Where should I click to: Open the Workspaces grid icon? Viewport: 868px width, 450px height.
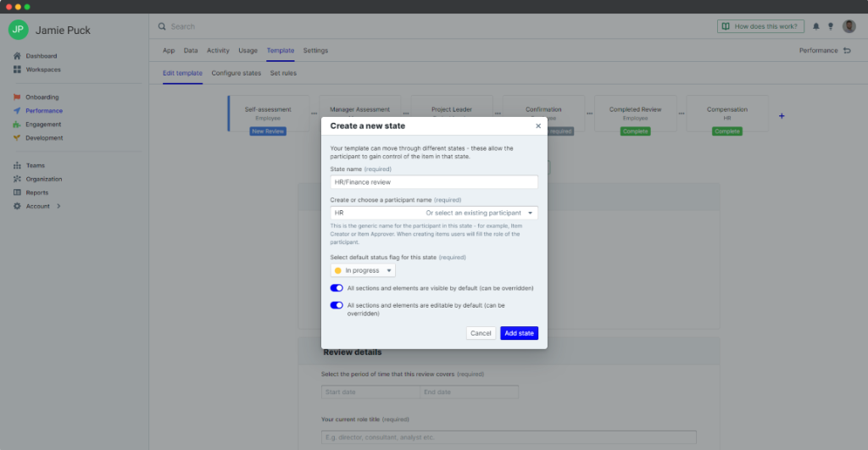pos(17,69)
